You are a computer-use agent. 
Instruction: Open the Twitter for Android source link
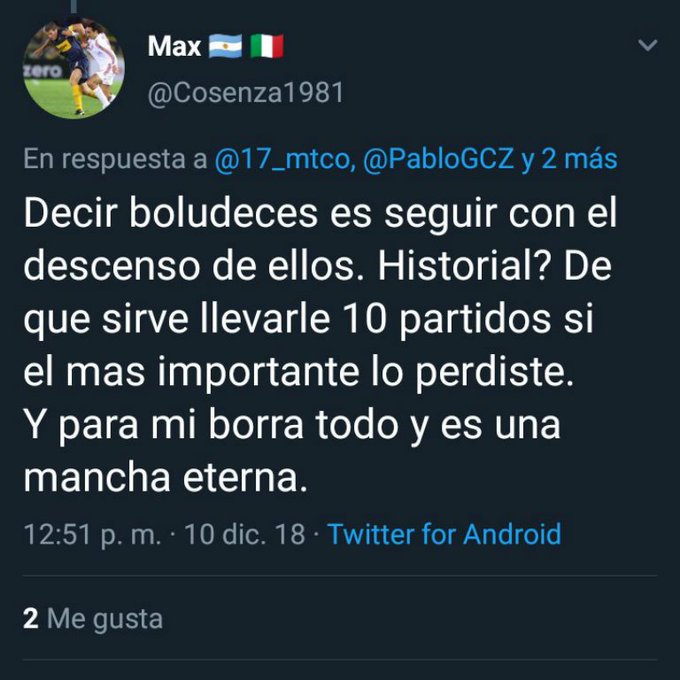[444, 533]
